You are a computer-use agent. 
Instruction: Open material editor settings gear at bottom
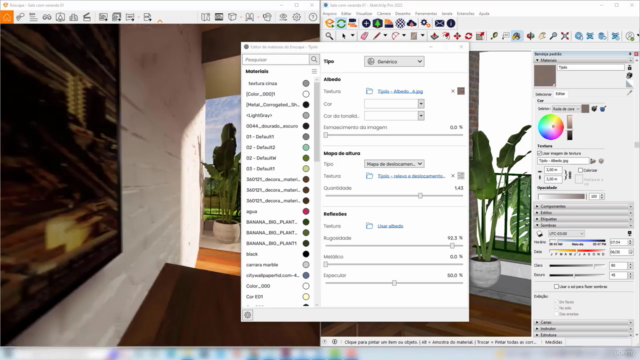coord(248,315)
